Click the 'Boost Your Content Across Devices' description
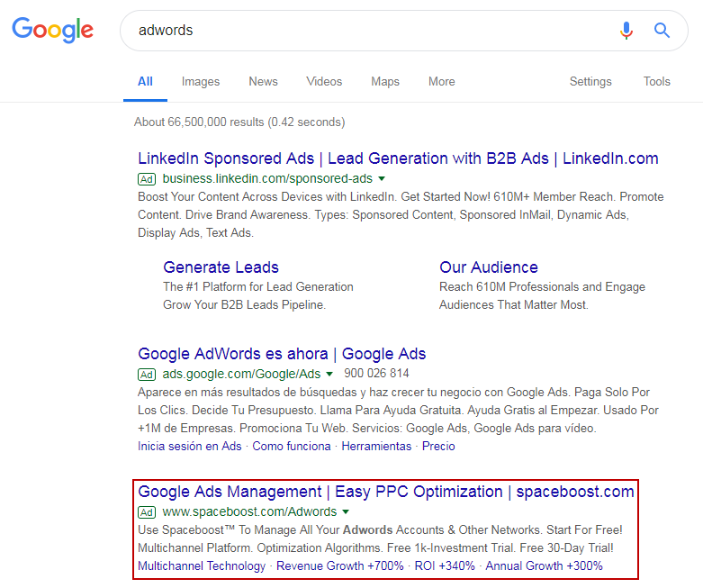The image size is (703, 588). [x=401, y=215]
